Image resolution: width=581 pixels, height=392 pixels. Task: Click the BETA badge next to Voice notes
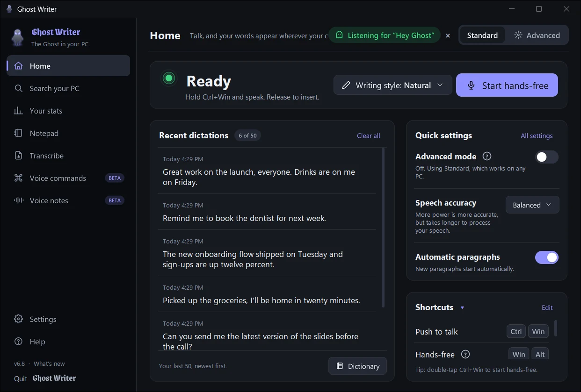click(115, 200)
